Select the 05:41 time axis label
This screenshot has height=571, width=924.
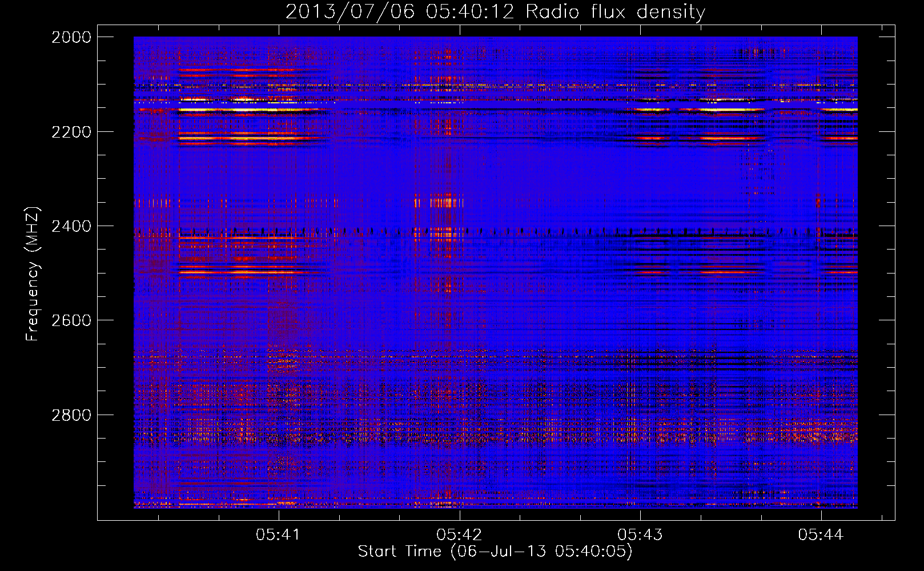(278, 534)
